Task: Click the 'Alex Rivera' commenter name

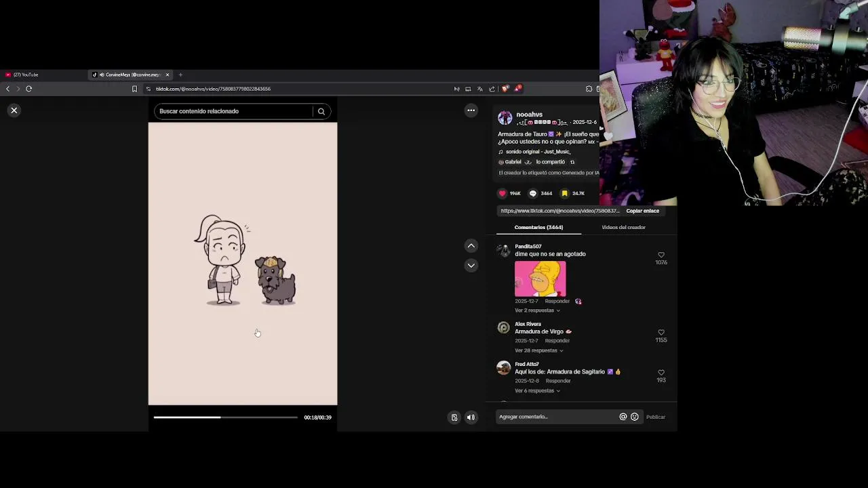Action: [x=528, y=324]
